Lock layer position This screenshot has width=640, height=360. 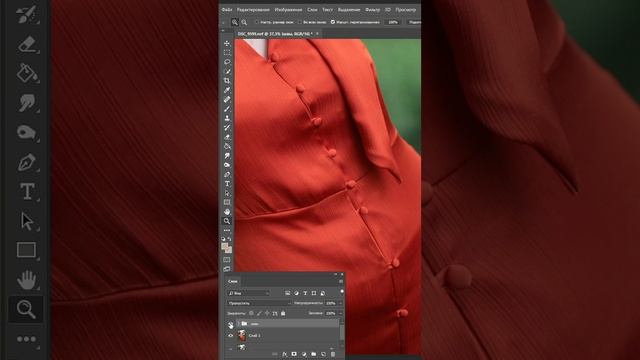[x=267, y=313]
